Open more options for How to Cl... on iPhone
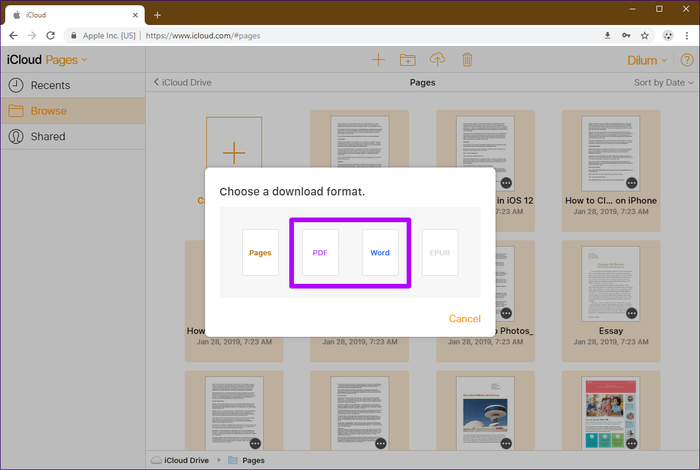Screen dimensions: 700x470 (x=631, y=183)
